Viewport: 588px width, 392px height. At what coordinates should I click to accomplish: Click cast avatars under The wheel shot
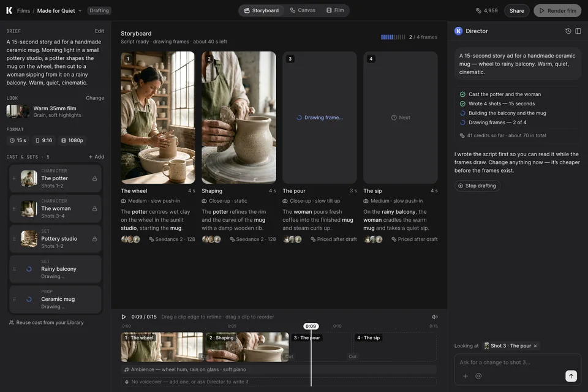(130, 239)
